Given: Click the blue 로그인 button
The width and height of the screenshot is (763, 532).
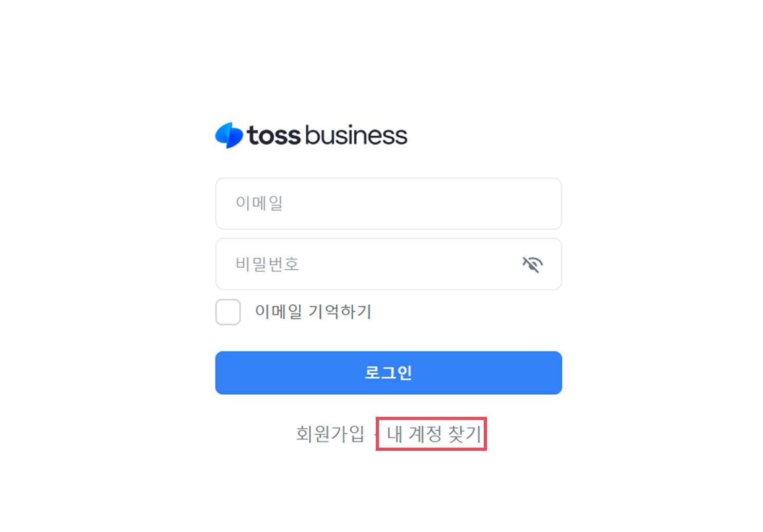Looking at the screenshot, I should coord(389,373).
